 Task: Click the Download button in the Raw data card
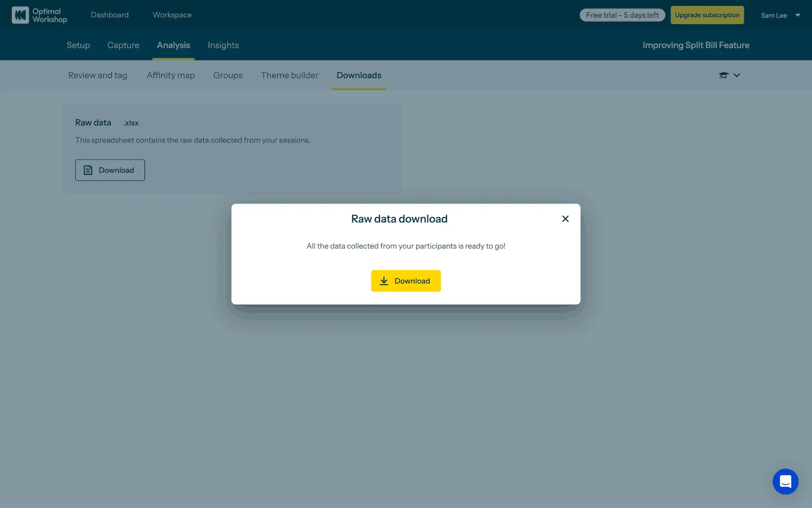[110, 170]
